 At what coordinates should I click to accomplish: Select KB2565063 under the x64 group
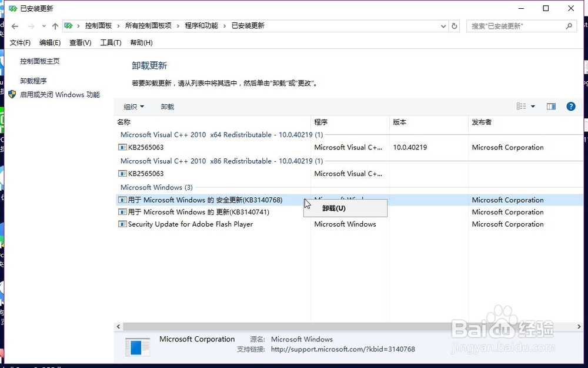(x=146, y=148)
